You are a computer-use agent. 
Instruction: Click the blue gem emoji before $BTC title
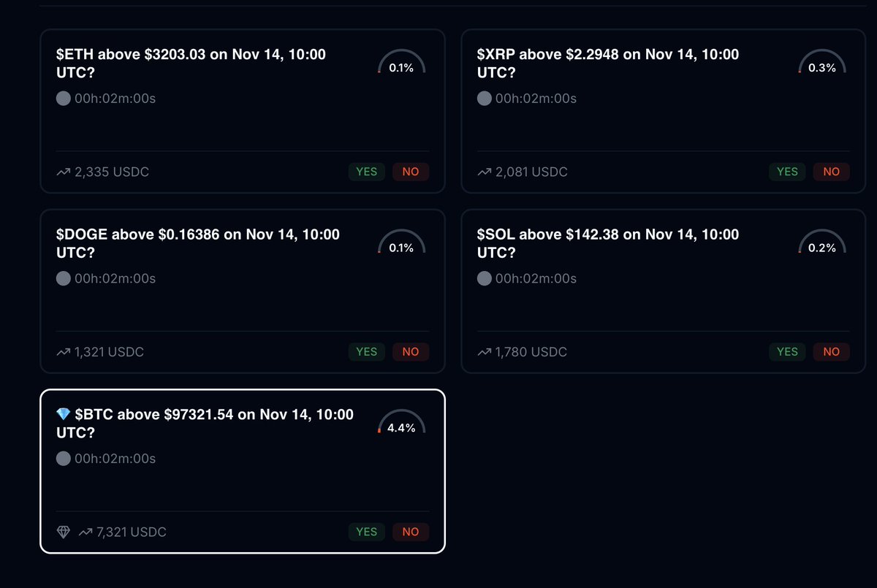(x=64, y=415)
